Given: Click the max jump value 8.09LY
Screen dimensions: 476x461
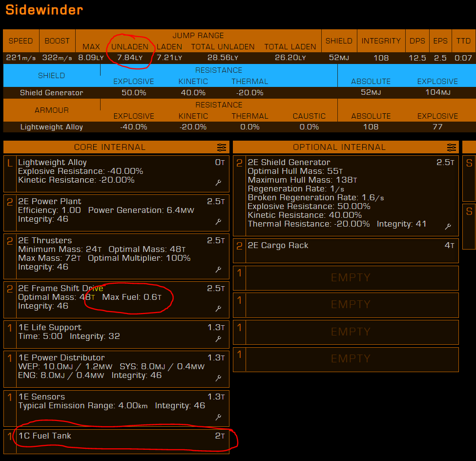Looking at the screenshot, I should pos(91,58).
